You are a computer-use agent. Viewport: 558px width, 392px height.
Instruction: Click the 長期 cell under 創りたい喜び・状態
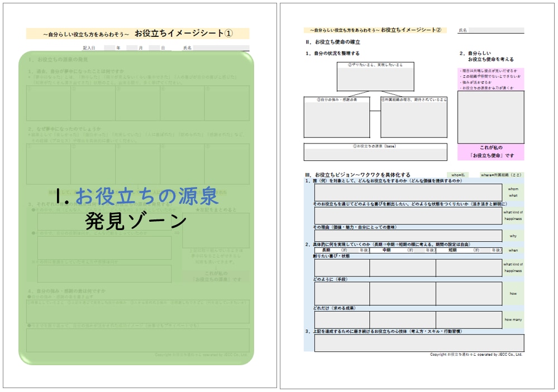(x=342, y=268)
